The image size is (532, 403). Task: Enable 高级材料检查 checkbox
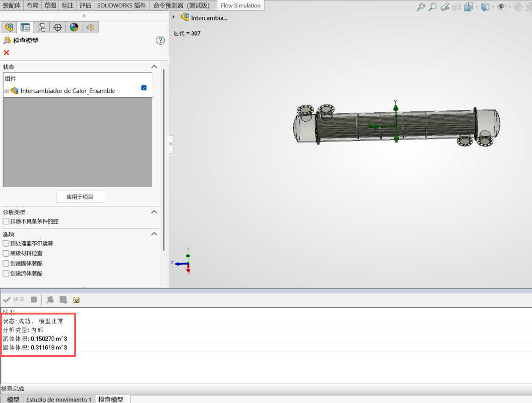[6, 254]
